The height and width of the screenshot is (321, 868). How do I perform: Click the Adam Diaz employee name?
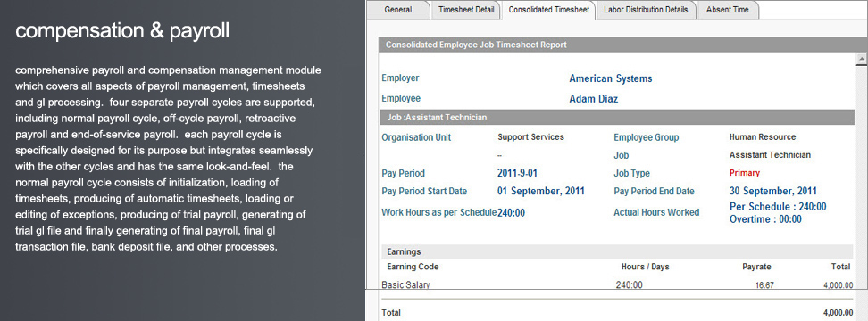(x=594, y=99)
